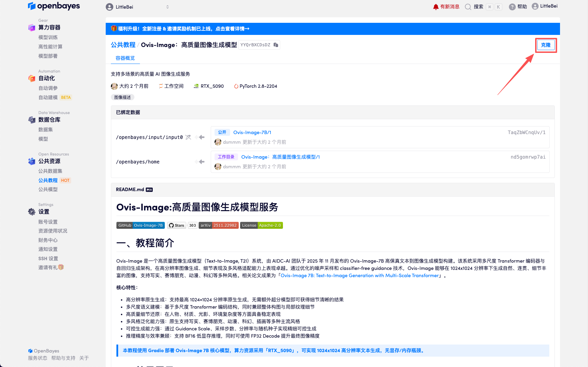This screenshot has height=367, width=588.
Task: Open the search box
Action: tap(483, 7)
